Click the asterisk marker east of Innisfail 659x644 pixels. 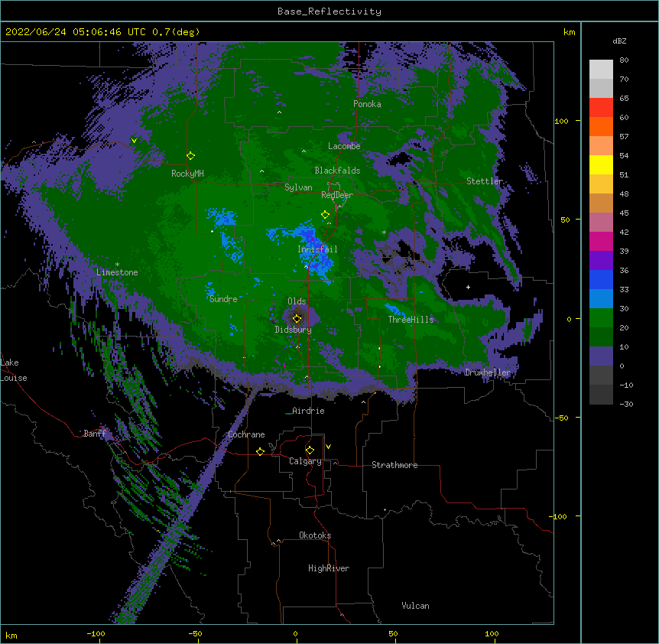click(x=384, y=232)
